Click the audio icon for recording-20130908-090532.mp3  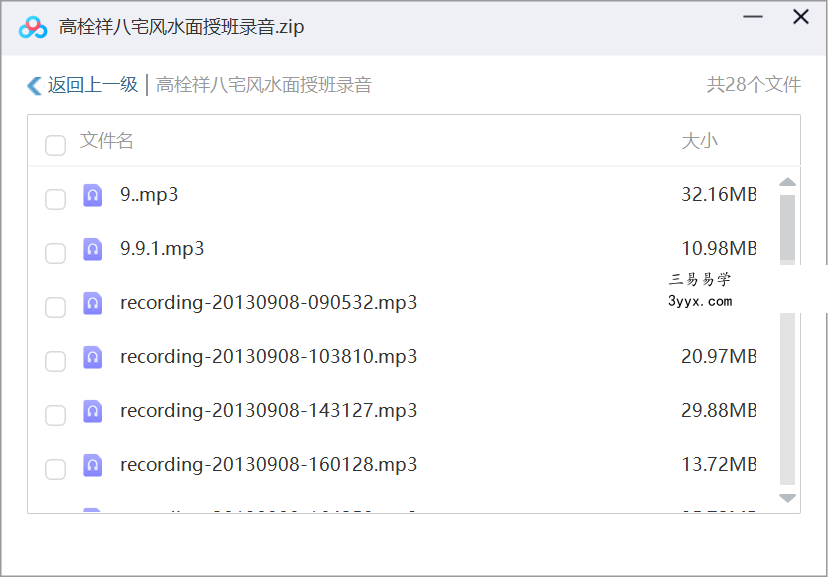point(92,303)
